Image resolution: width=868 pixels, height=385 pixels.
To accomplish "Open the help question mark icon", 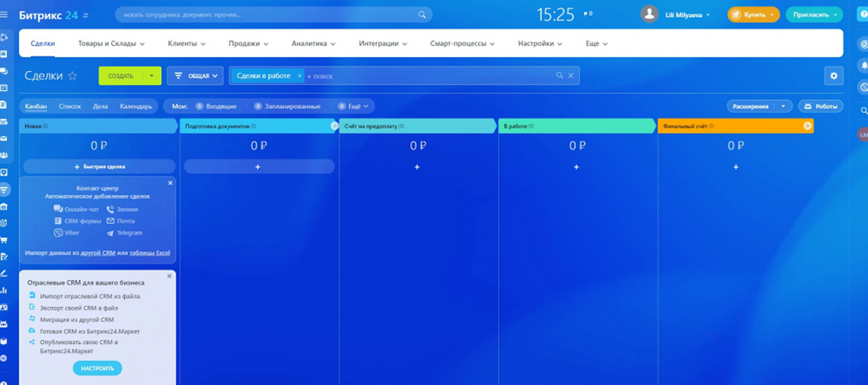I will pyautogui.click(x=863, y=15).
